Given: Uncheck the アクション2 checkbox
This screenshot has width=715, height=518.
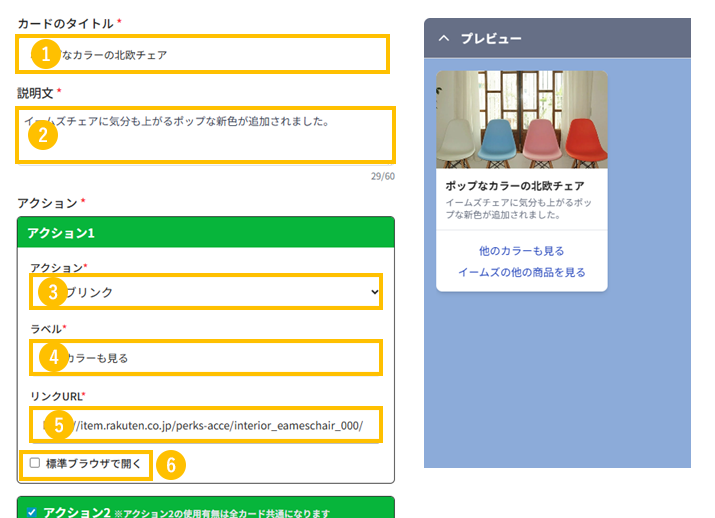Looking at the screenshot, I should (32, 511).
